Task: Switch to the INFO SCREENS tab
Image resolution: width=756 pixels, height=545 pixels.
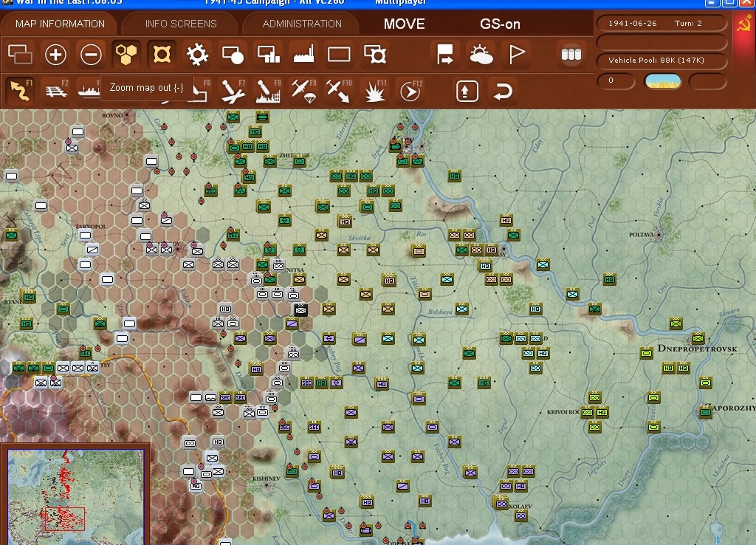Action: point(181,24)
